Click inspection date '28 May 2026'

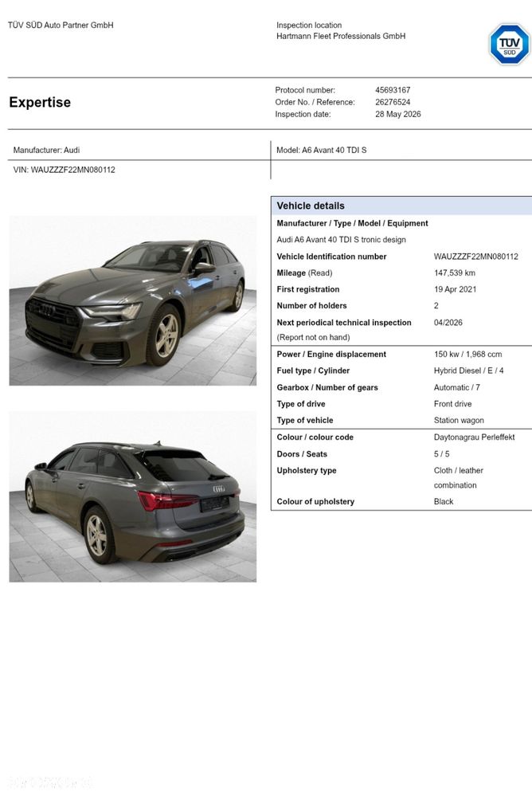click(x=398, y=114)
